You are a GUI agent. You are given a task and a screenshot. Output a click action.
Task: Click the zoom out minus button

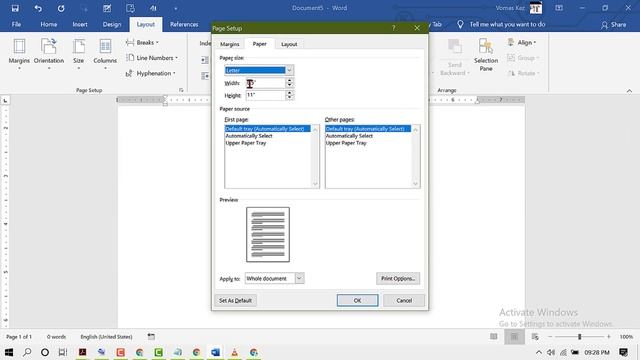pos(550,337)
